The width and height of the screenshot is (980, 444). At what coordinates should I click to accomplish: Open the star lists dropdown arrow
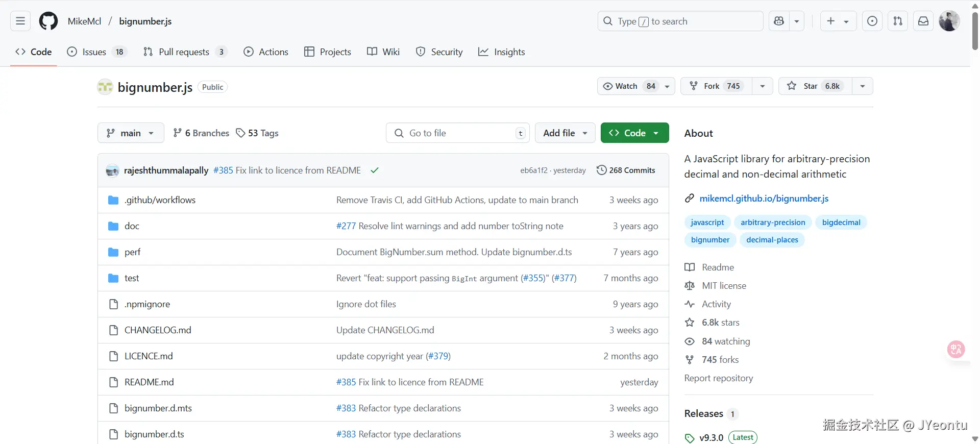[863, 86]
